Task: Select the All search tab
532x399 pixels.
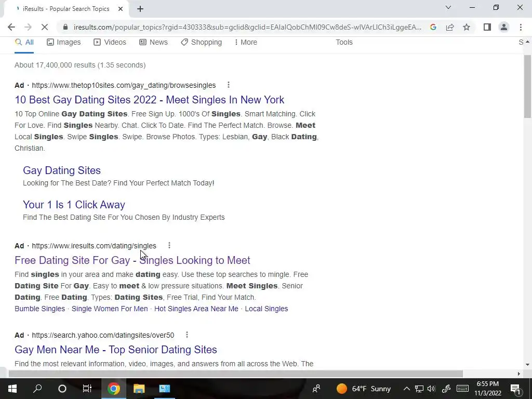Action: coord(24,43)
